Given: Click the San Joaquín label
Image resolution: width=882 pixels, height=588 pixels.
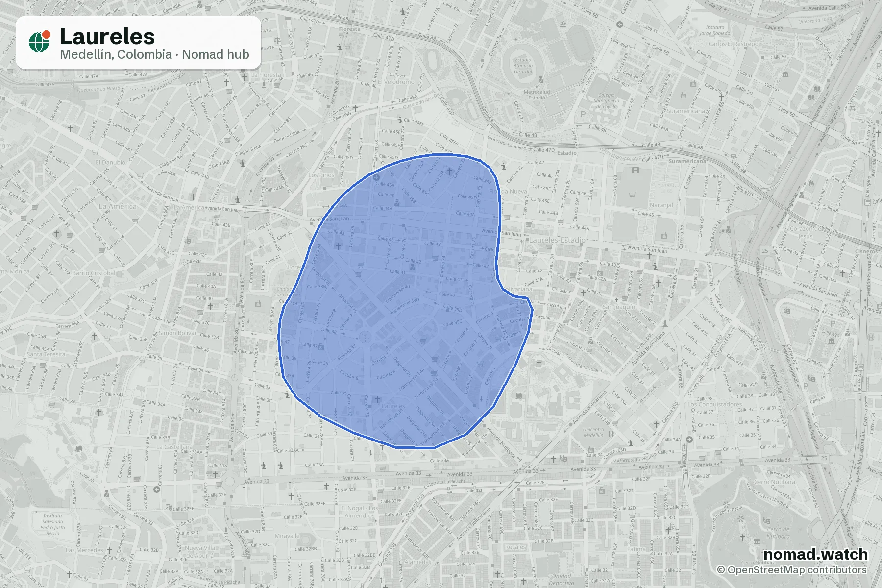Looking at the screenshot, I should click(618, 307).
